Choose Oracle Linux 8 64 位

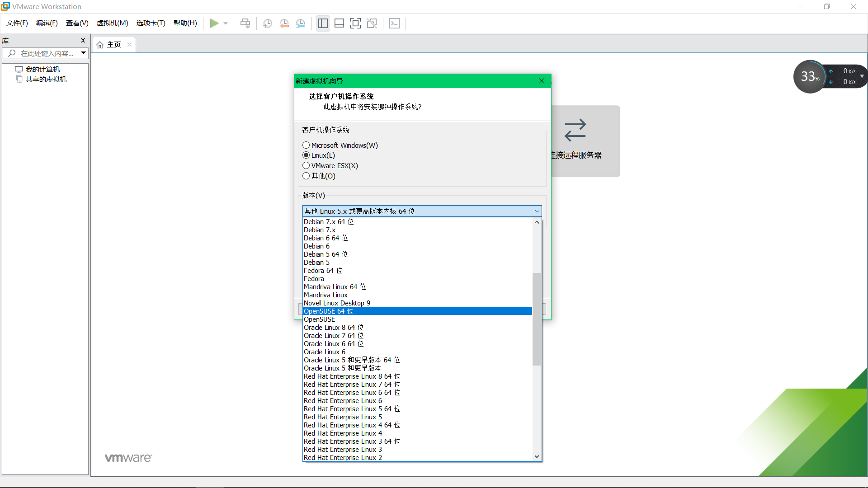tap(418, 328)
